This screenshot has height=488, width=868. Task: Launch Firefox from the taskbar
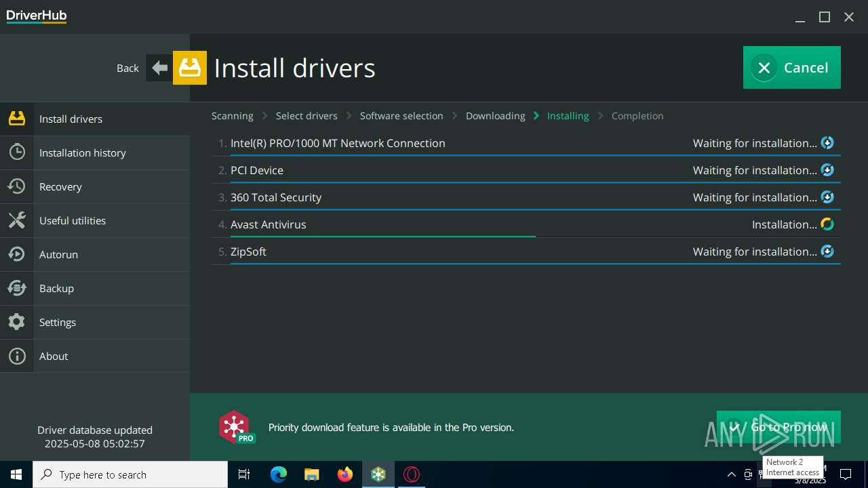click(345, 474)
